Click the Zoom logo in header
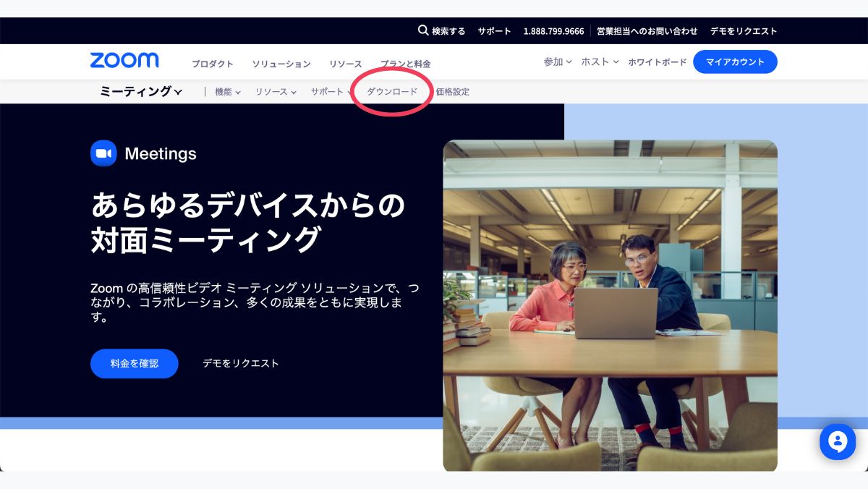868x489 pixels. point(124,61)
